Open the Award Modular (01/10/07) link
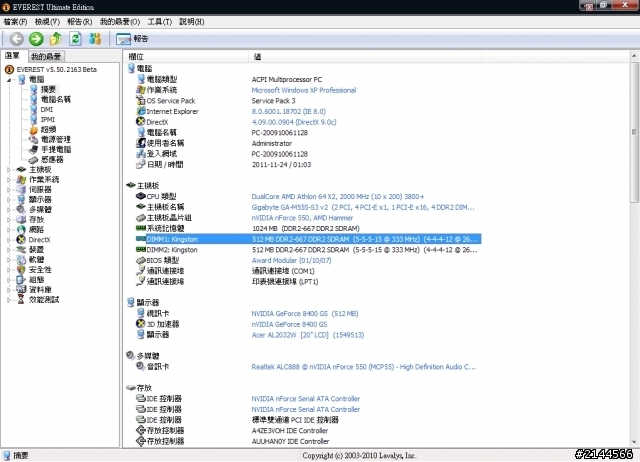 coord(291,260)
